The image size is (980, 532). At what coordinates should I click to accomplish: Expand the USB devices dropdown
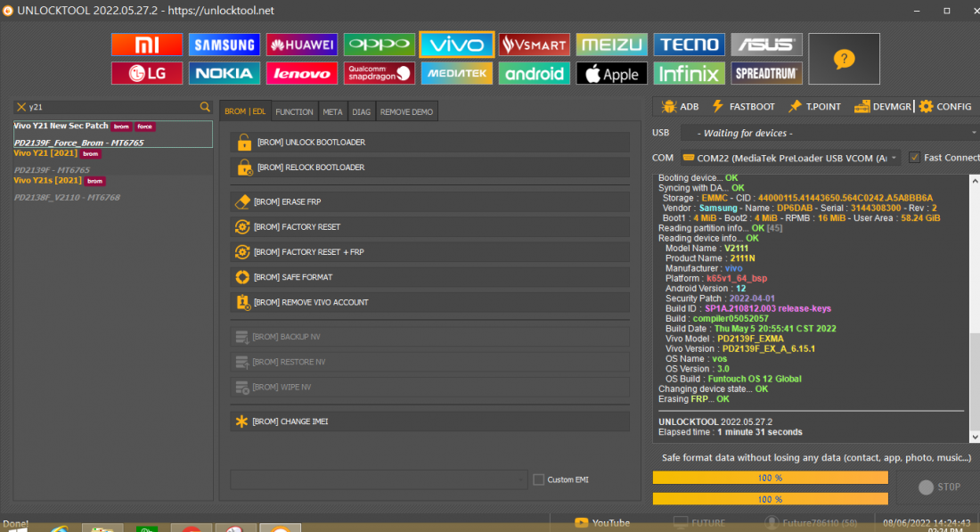[829, 133]
